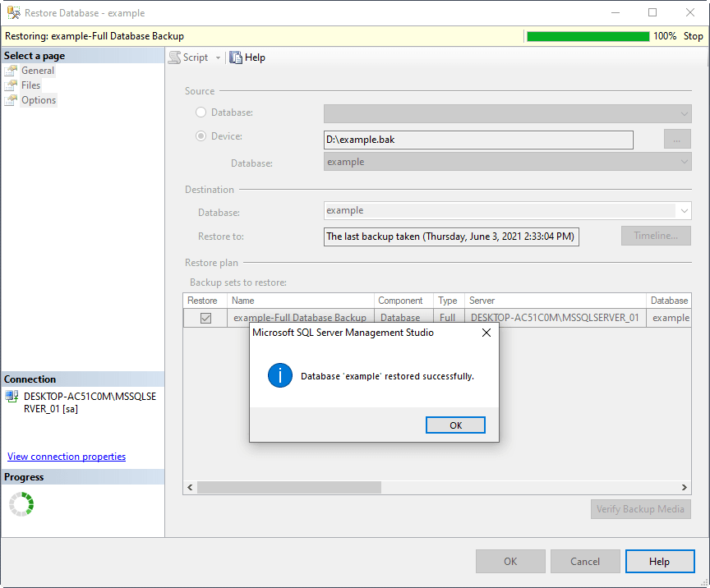The height and width of the screenshot is (588, 710).
Task: Click the connection text DESKTOP-AC51C0M\MSSQLSERVER_01 [sa]
Action: [90, 402]
